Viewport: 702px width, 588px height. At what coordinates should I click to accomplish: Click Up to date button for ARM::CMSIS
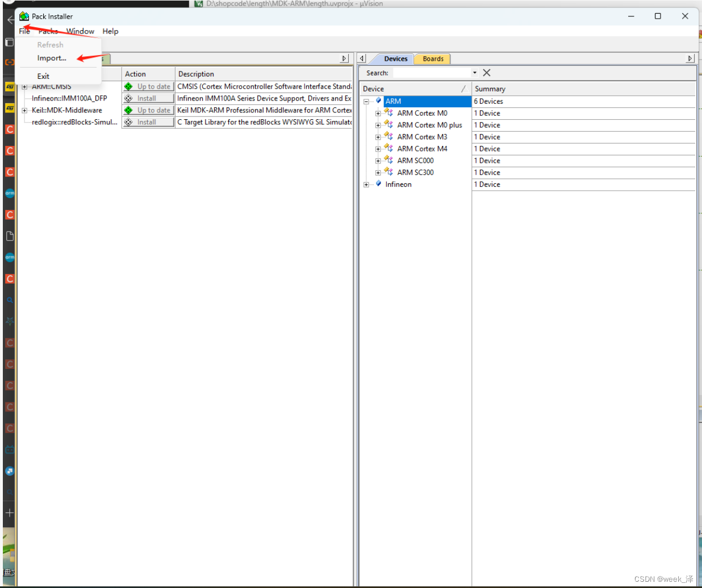coord(148,86)
